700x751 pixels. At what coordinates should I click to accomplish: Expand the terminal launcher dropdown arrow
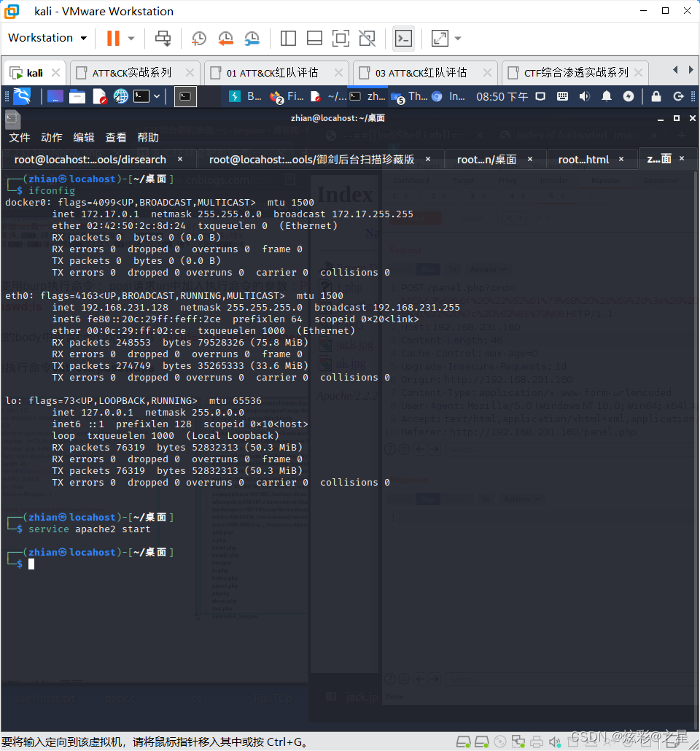tap(157, 97)
